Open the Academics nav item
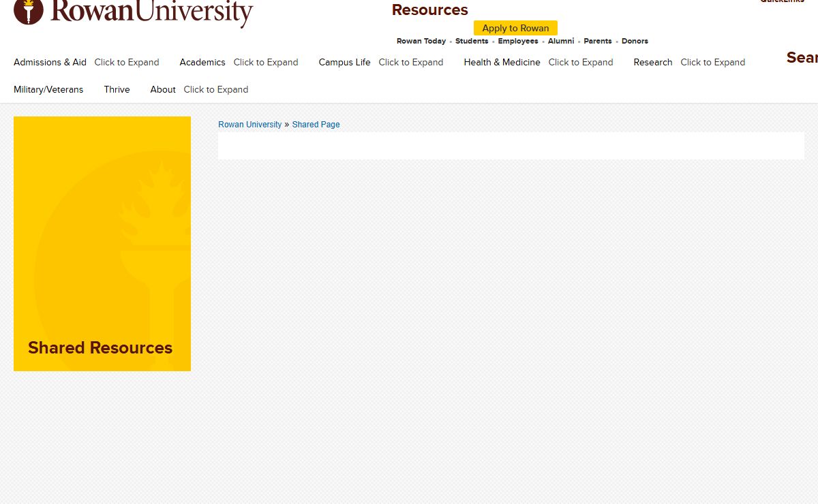Image resolution: width=818 pixels, height=504 pixels. [x=202, y=62]
